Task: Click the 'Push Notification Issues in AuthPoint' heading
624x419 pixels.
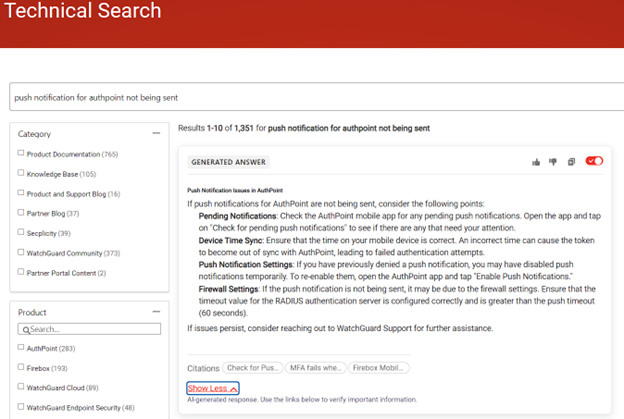Action: click(235, 190)
